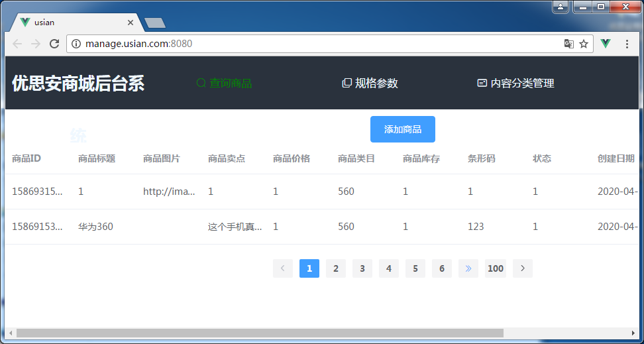Select page 3 in pagination
644x344 pixels.
362,268
